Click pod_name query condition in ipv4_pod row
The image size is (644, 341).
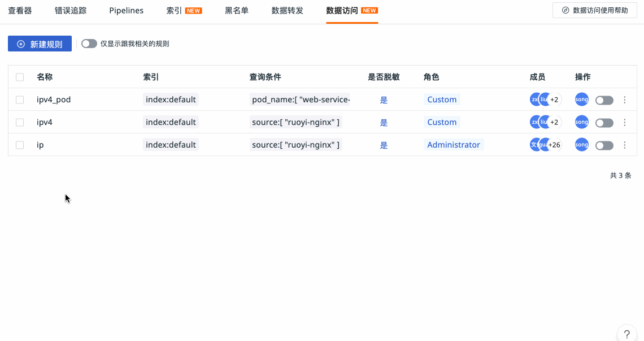coord(300,100)
